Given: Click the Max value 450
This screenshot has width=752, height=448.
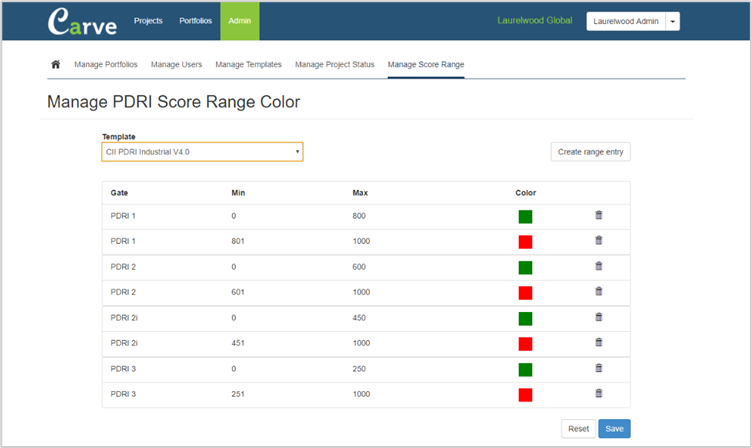Looking at the screenshot, I should 359,318.
